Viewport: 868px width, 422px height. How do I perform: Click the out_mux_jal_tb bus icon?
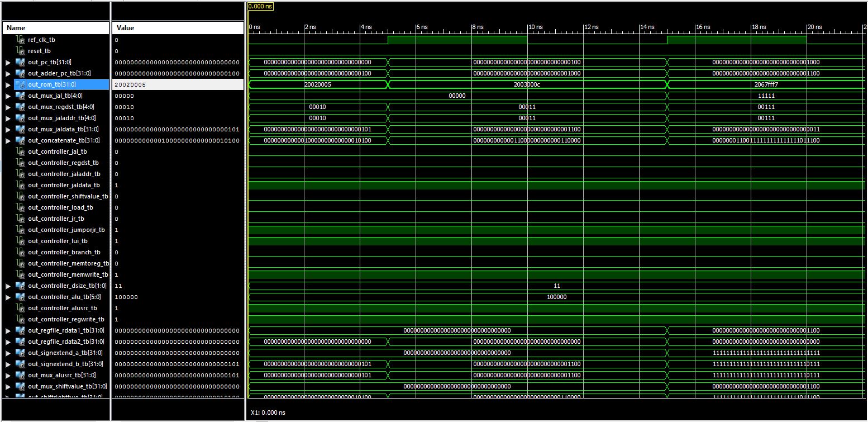click(x=20, y=96)
